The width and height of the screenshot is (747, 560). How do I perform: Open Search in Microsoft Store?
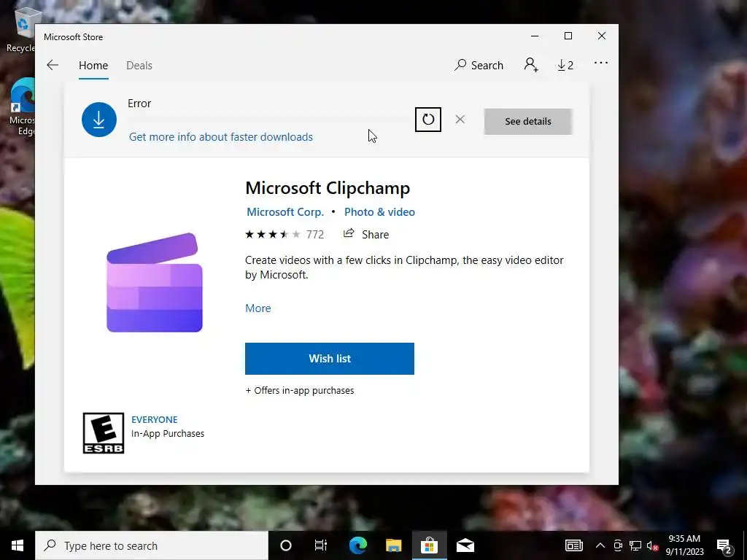click(x=479, y=65)
